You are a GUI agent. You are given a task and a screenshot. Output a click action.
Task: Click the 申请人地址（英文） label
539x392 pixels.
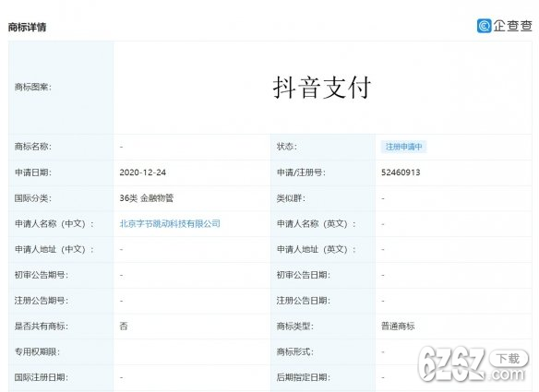pos(317,249)
